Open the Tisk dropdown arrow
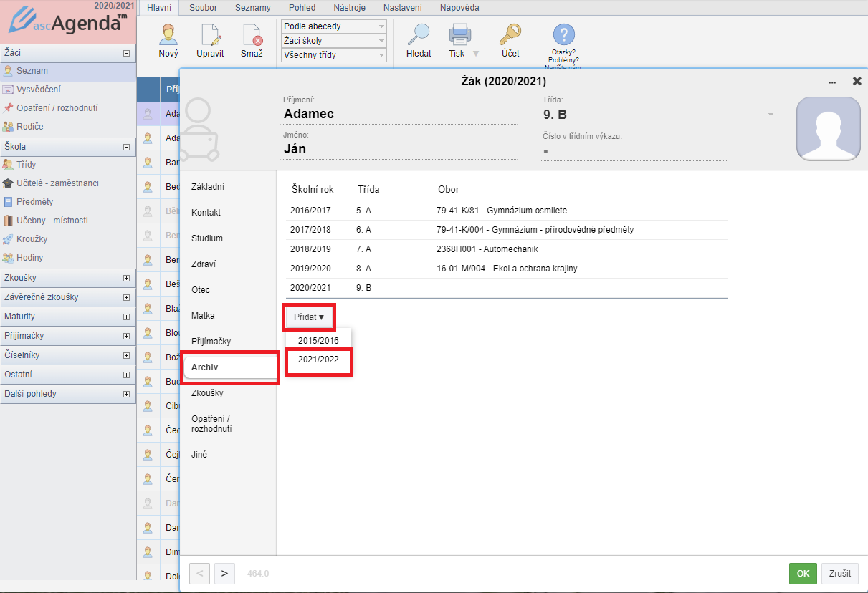 point(476,54)
